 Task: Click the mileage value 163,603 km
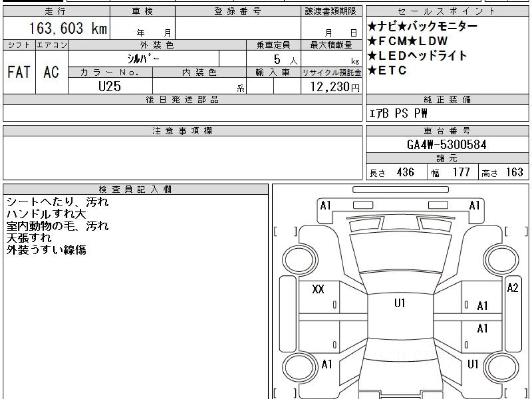tap(68, 29)
